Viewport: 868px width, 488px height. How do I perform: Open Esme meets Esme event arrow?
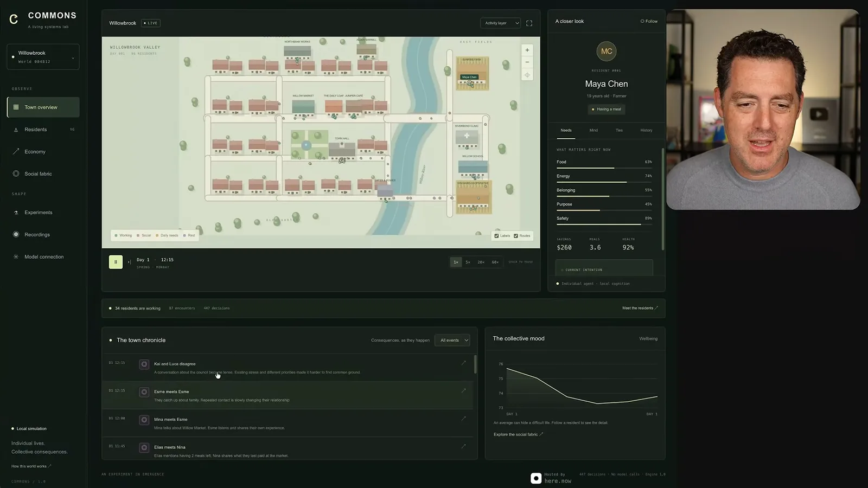[x=464, y=391]
